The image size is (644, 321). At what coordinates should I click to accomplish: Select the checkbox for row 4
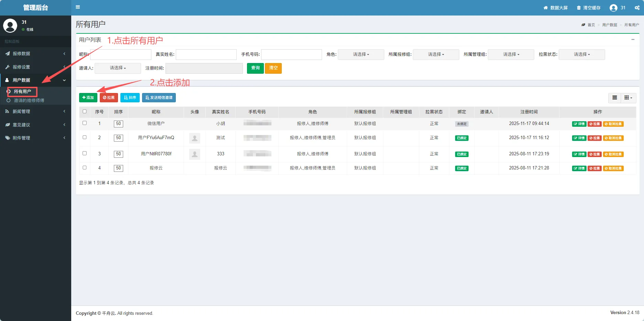pos(85,168)
